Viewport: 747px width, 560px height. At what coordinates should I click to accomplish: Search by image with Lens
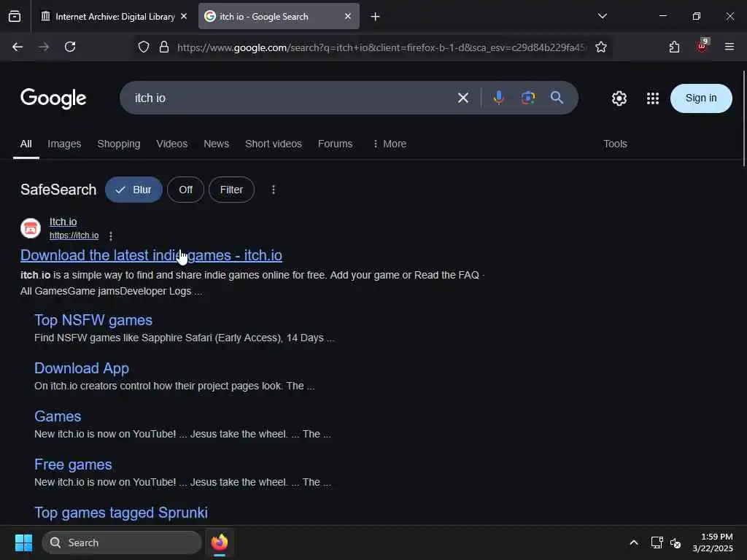coord(528,98)
